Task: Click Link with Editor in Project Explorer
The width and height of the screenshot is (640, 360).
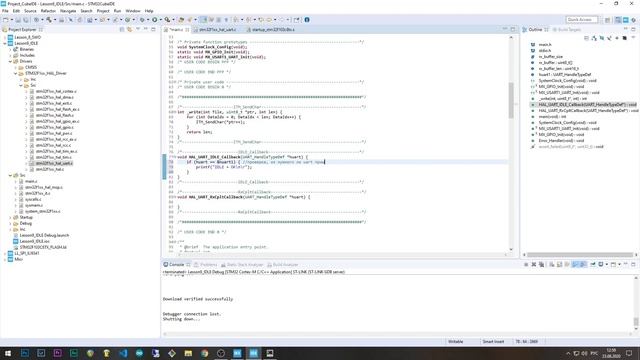Action: click(x=130, y=29)
